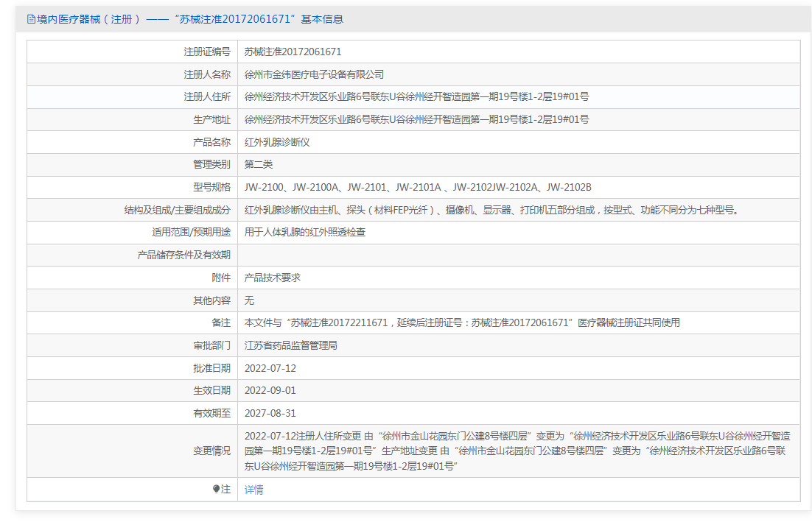This screenshot has width=812, height=522.
Task: Click the approval date 2022-07-12
Action: (x=270, y=368)
